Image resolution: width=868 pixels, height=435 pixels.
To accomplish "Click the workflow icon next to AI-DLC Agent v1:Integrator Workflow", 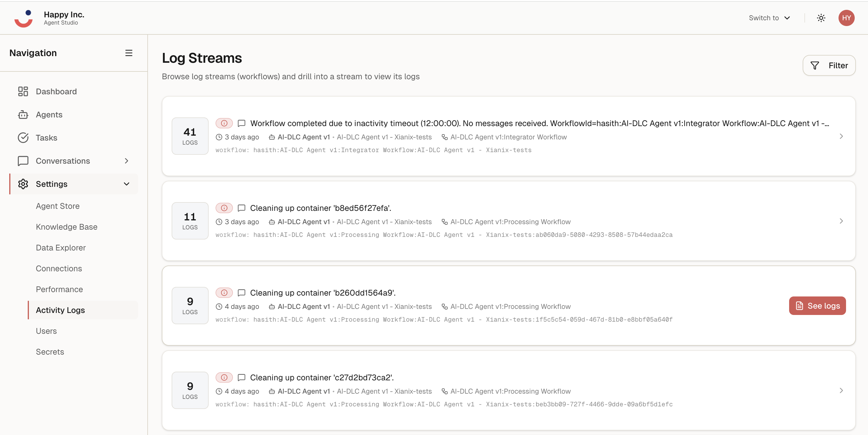I will coord(444,137).
